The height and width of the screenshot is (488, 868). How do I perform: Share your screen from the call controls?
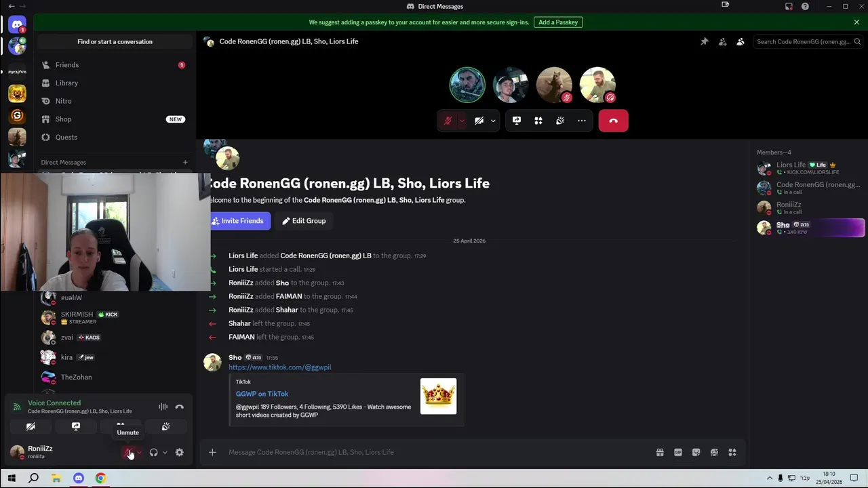(517, 121)
